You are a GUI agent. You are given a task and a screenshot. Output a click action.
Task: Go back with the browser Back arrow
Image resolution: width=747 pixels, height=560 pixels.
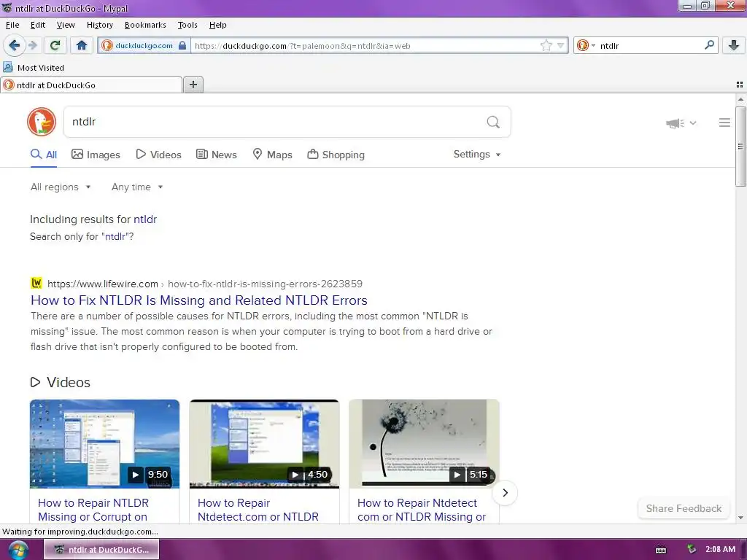[14, 45]
